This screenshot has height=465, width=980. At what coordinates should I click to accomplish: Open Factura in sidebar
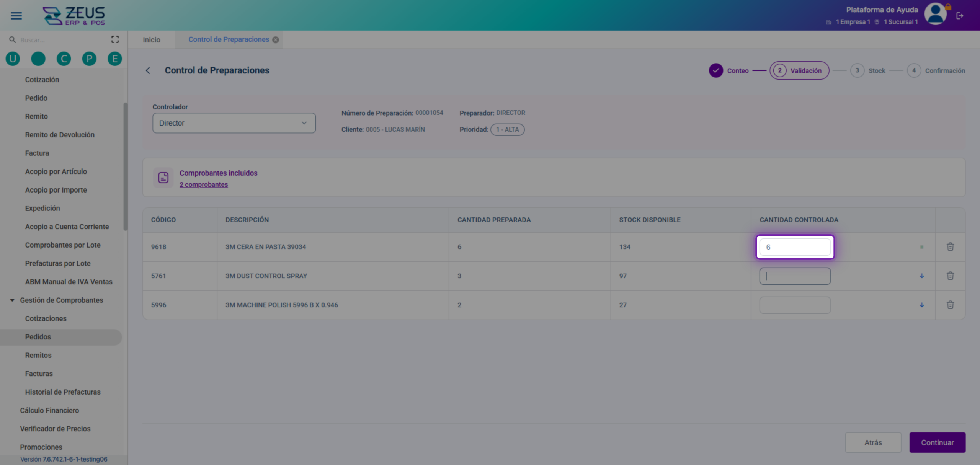coord(37,153)
